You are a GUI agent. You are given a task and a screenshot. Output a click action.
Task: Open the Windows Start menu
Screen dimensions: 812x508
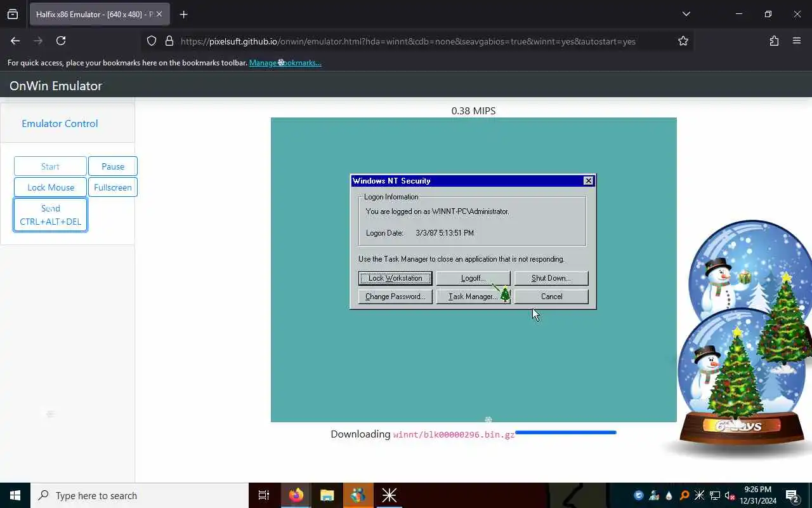click(x=15, y=495)
